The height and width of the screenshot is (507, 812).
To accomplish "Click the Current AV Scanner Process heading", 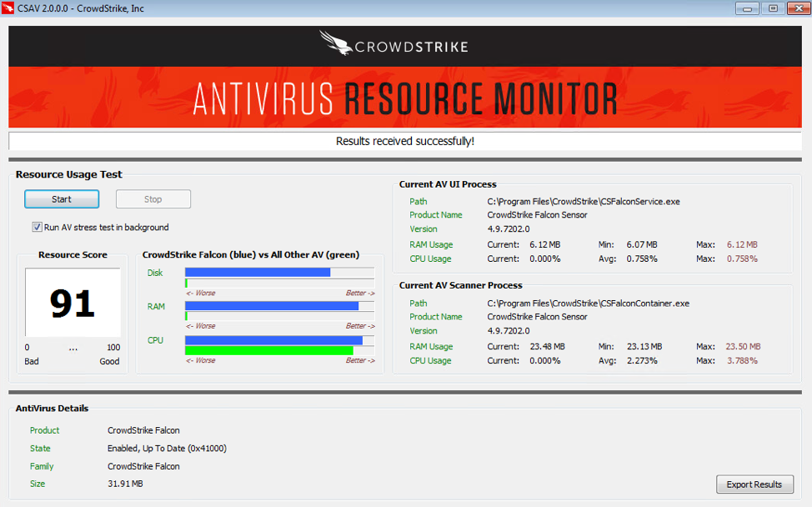I will click(461, 285).
